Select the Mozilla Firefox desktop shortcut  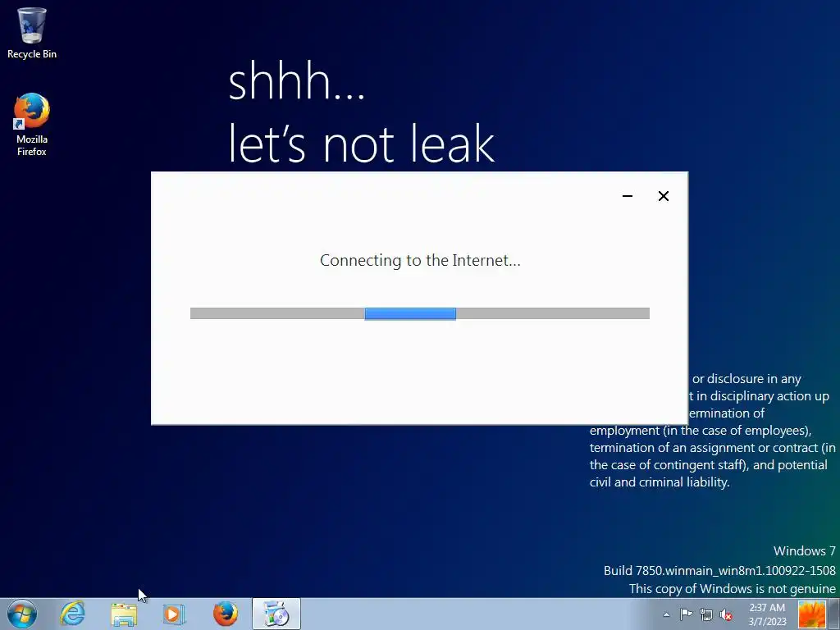(32, 125)
